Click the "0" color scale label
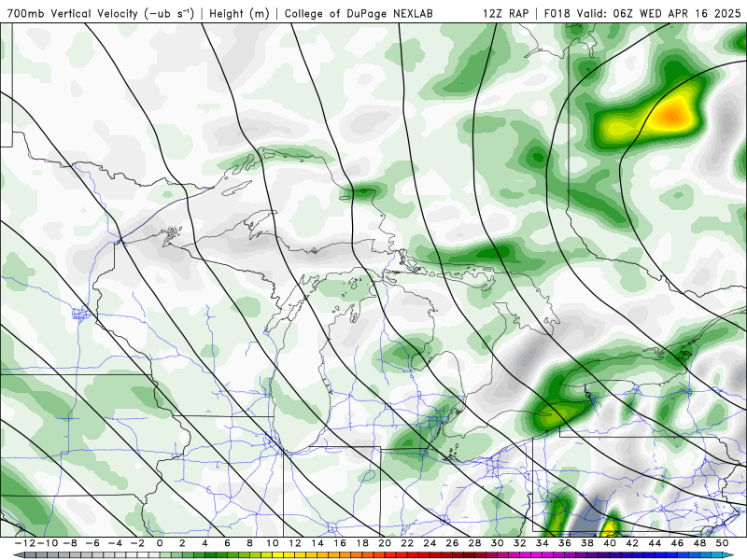This screenshot has width=747, height=560. [160, 543]
